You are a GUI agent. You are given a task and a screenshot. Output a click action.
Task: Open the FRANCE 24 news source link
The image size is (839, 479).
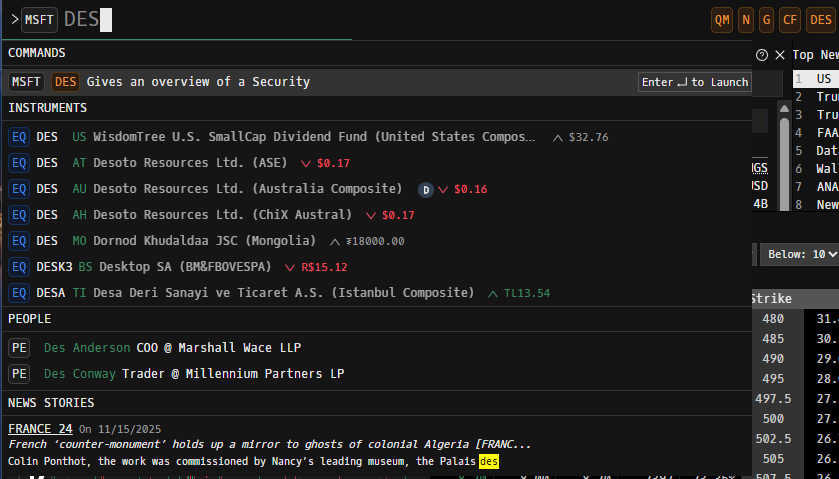click(40, 429)
